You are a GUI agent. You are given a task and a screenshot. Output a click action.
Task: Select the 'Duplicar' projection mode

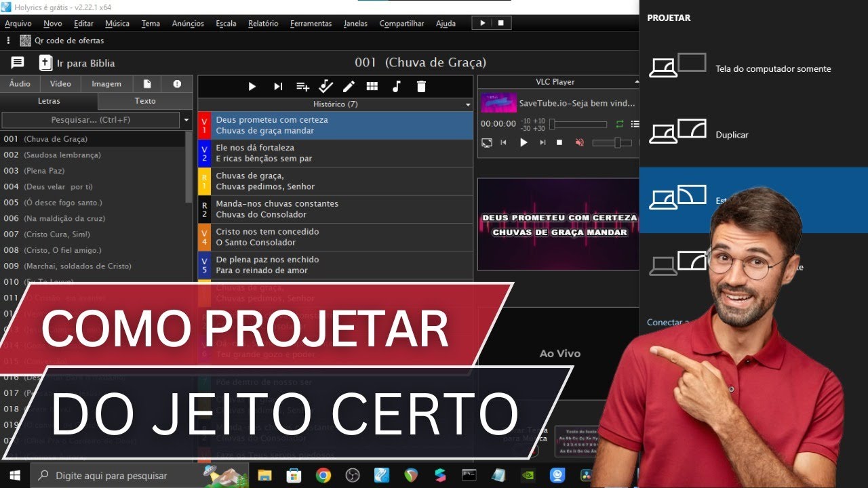(x=753, y=135)
